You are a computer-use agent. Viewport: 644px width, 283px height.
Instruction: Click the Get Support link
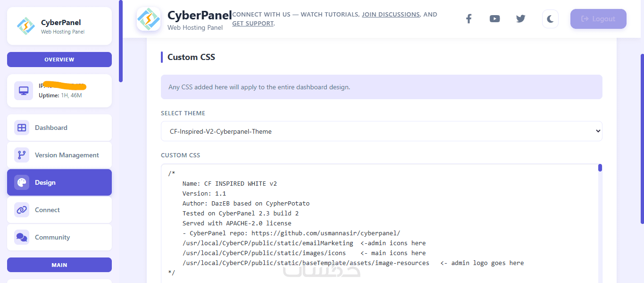click(x=252, y=23)
